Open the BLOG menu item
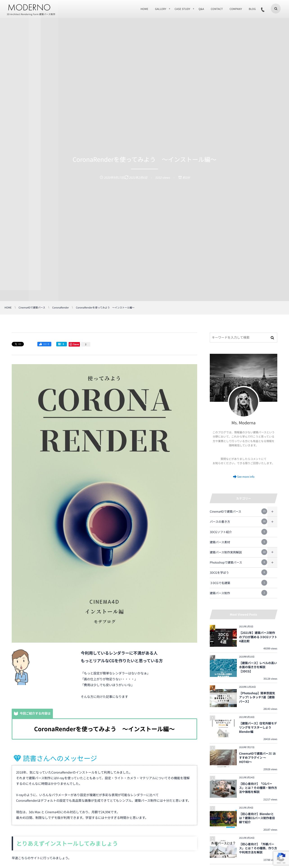 click(252, 9)
